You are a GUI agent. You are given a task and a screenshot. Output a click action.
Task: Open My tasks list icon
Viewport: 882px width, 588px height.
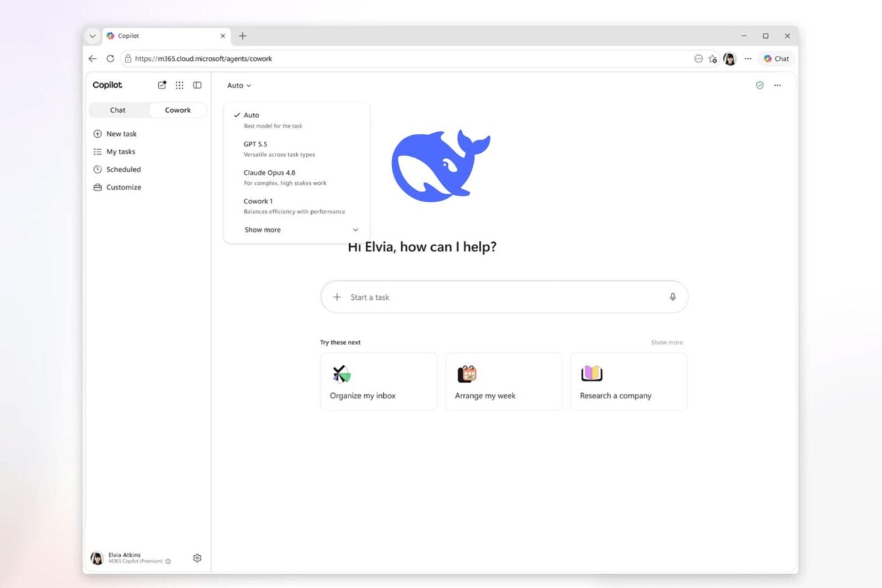97,152
